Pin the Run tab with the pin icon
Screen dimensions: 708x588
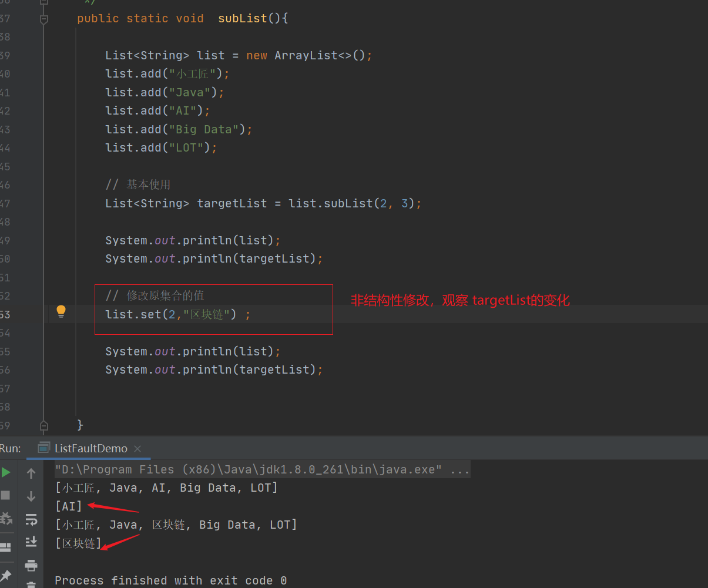pos(6,575)
